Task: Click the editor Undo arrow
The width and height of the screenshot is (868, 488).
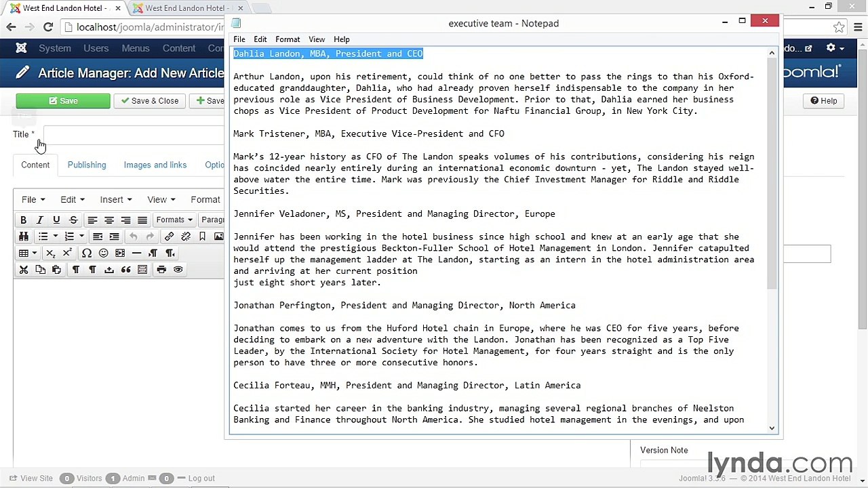Action: [x=134, y=237]
